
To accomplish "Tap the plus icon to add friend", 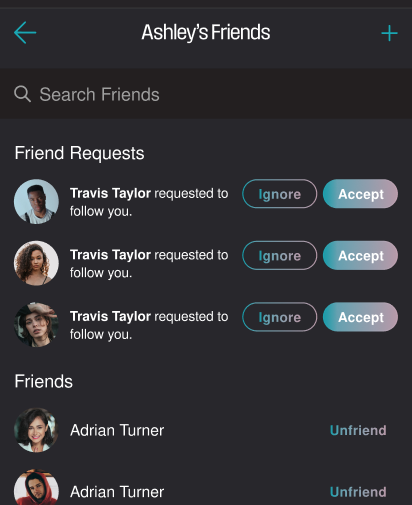I will coord(389,33).
